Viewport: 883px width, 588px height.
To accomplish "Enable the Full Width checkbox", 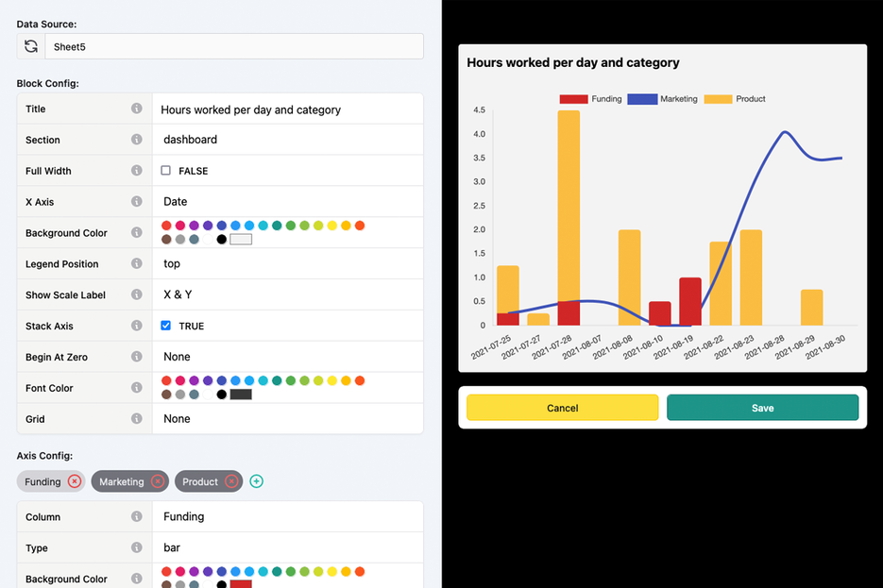I will 165,171.
